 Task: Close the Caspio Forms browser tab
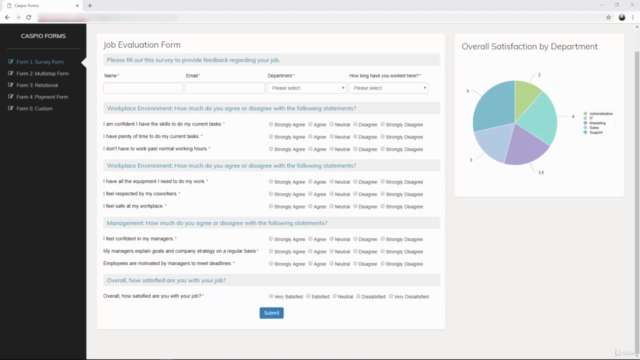pyautogui.click(x=77, y=6)
